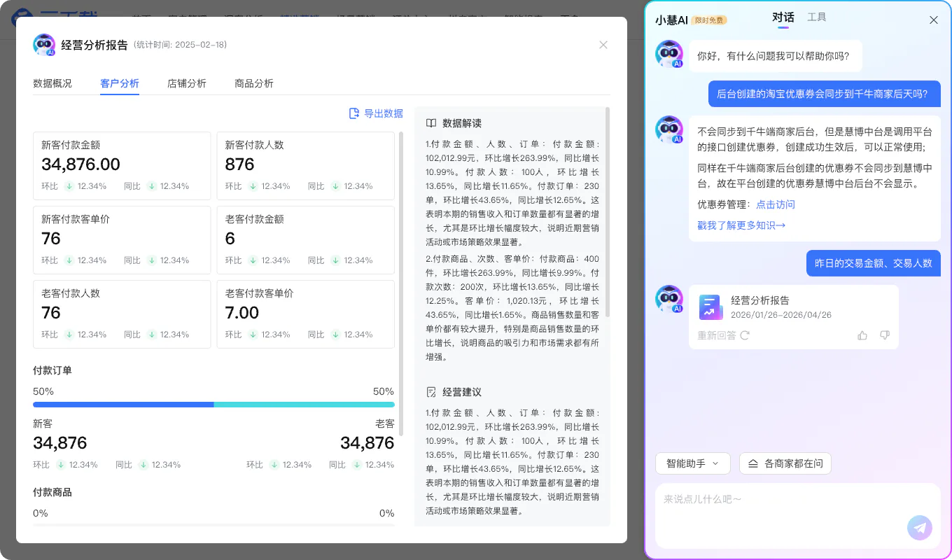This screenshot has width=952, height=560.
Task: Click the 老客付款客单价 value 7.00
Action: (x=242, y=313)
